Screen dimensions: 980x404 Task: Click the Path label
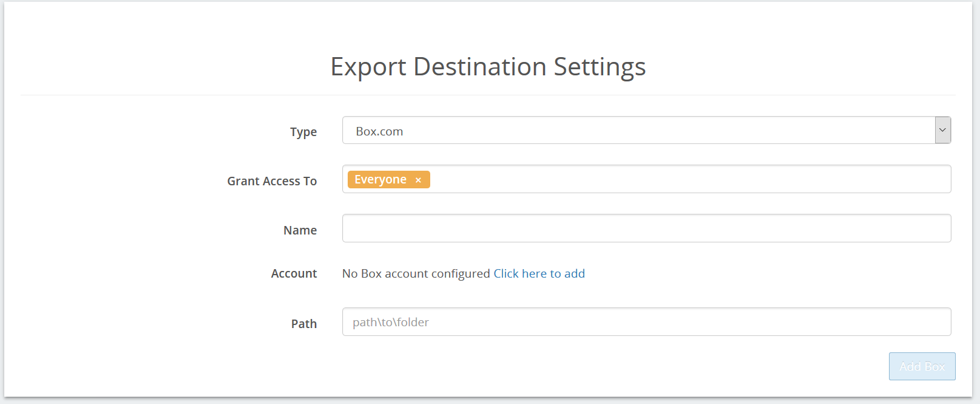[x=304, y=324]
